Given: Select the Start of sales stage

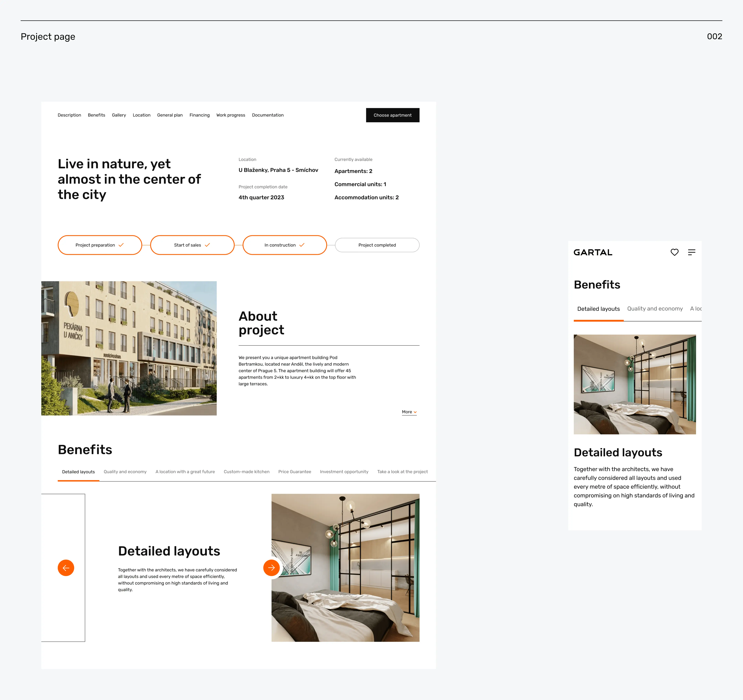Looking at the screenshot, I should [x=192, y=245].
